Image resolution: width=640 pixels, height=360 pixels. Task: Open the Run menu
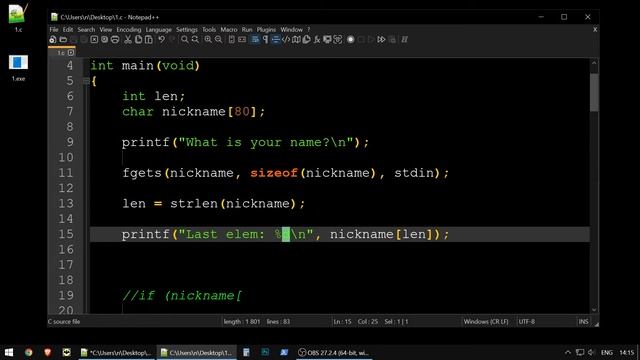click(247, 29)
